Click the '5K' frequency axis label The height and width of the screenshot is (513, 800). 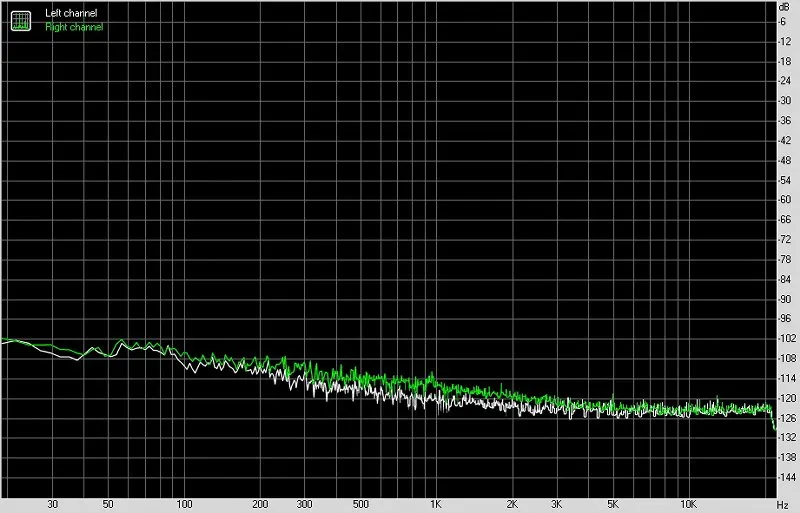click(613, 504)
